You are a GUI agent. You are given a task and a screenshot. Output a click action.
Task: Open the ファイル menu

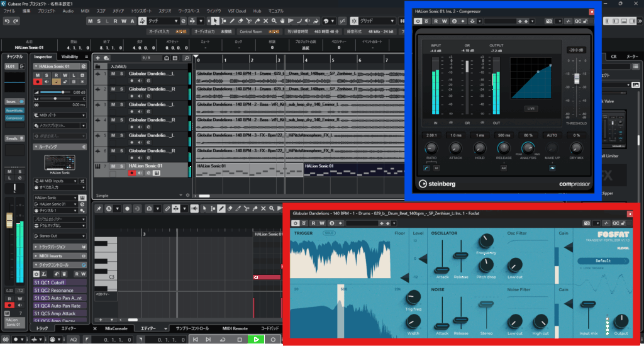[9, 11]
